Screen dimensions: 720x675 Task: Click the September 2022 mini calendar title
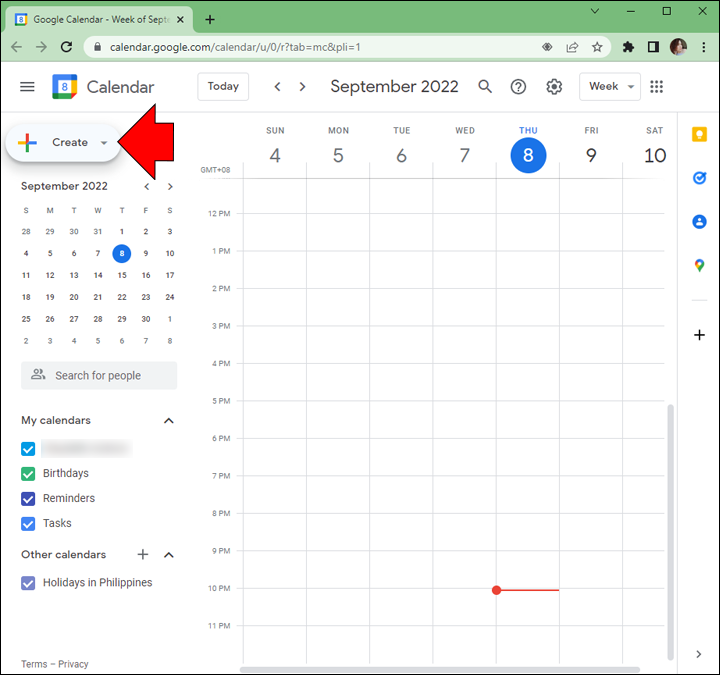point(64,186)
